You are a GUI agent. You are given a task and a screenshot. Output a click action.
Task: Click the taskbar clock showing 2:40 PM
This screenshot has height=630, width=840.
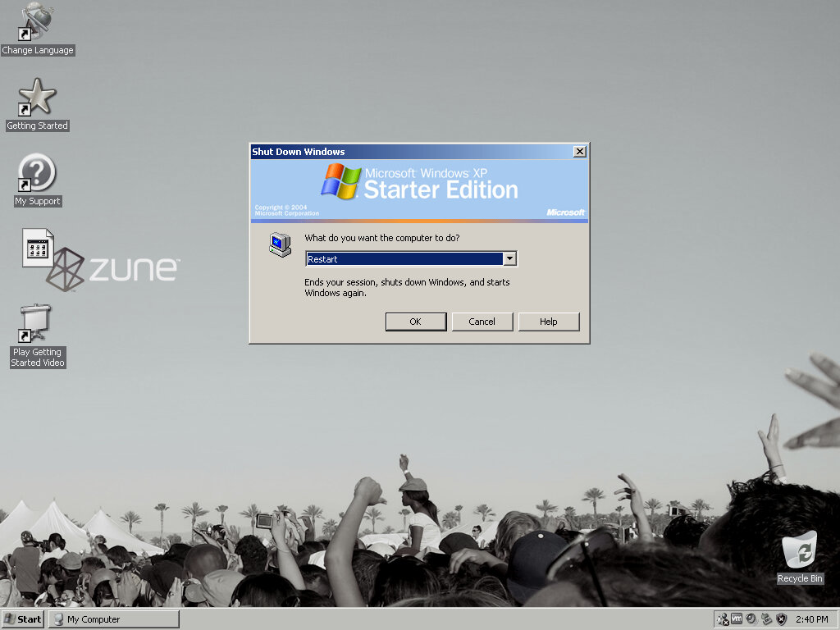pos(811,619)
